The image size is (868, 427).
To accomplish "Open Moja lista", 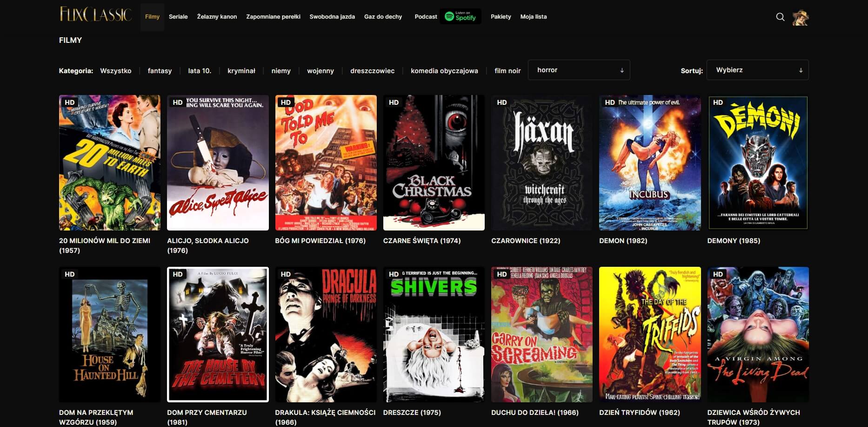I will point(534,16).
